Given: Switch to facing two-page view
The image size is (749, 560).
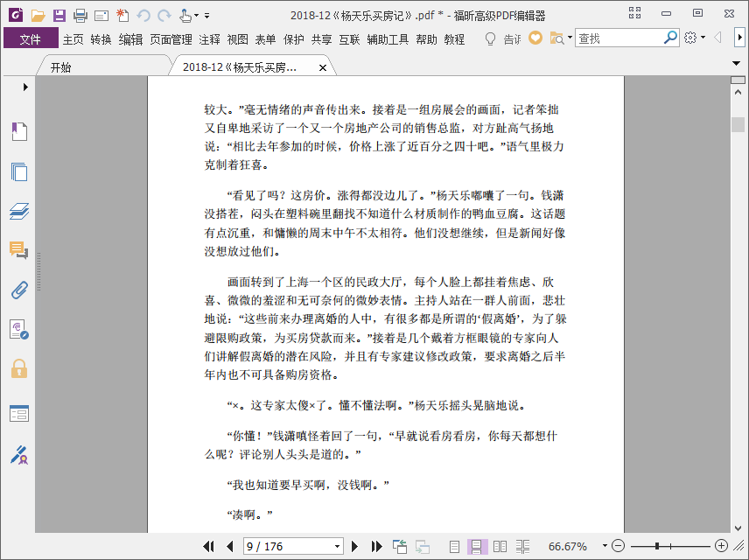Looking at the screenshot, I should tap(500, 546).
